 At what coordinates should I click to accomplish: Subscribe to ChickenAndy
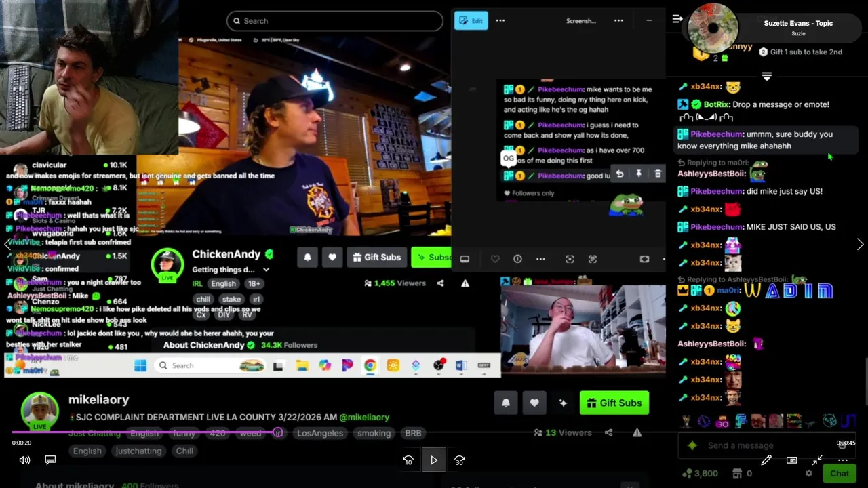point(432,258)
